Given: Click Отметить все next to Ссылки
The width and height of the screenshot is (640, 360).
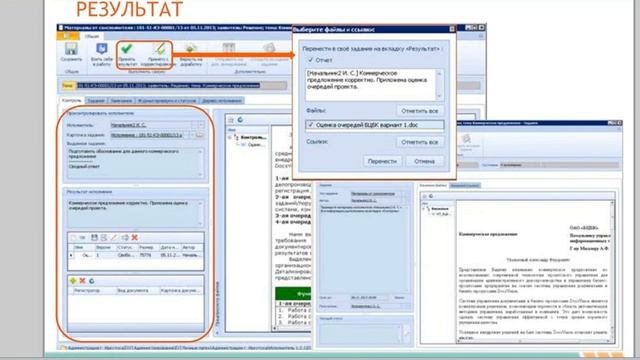Looking at the screenshot, I should pyautogui.click(x=420, y=142).
